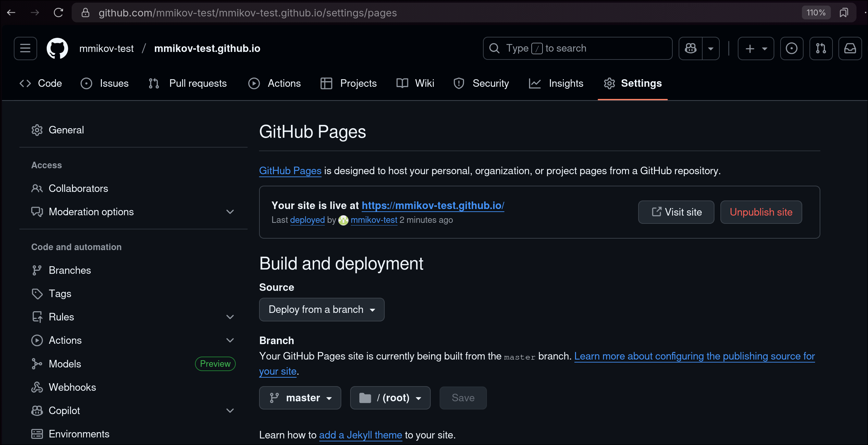The height and width of the screenshot is (445, 868).
Task: Click the browser bookmark icon
Action: pos(843,13)
